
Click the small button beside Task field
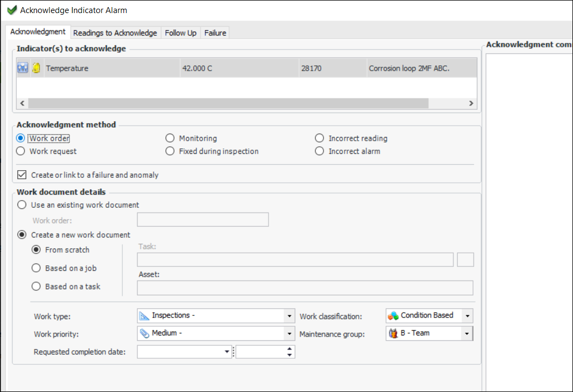click(465, 260)
